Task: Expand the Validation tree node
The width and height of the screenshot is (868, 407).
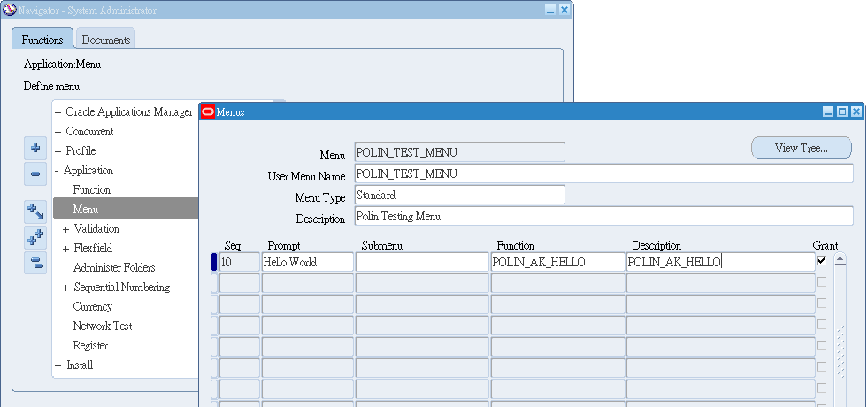Action: tap(65, 229)
